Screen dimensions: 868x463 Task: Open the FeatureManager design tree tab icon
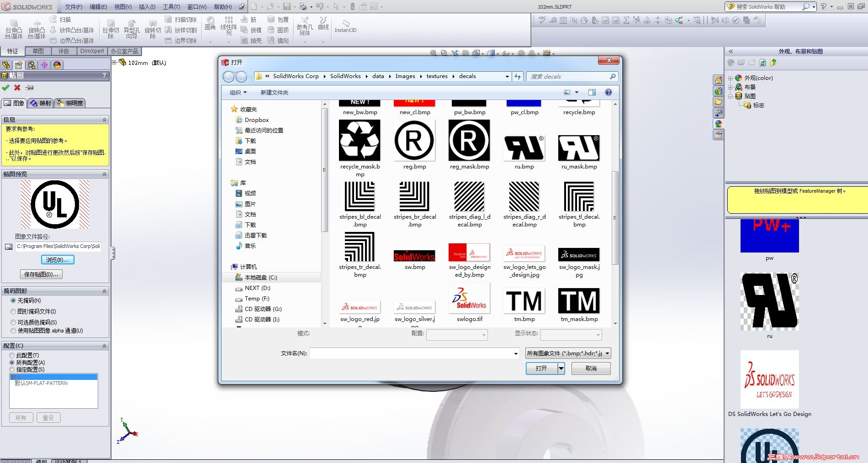[x=6, y=65]
